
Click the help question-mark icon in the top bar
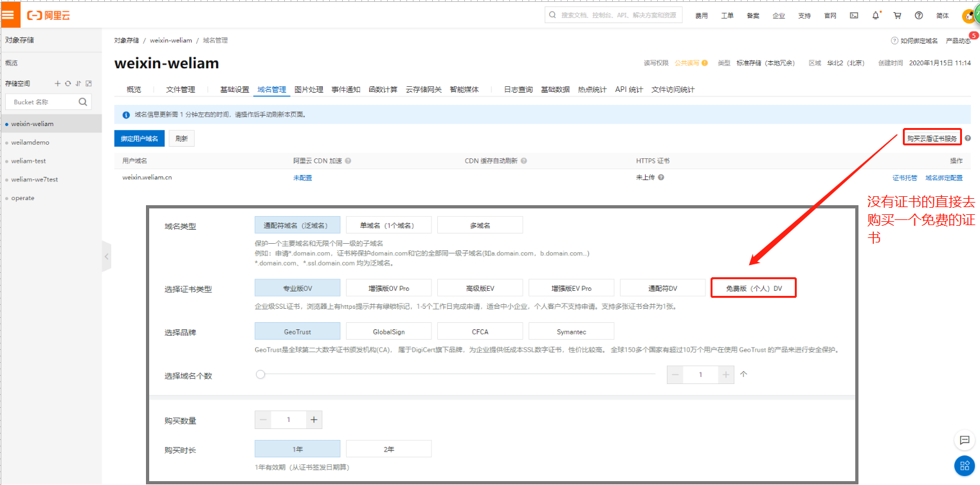919,15
